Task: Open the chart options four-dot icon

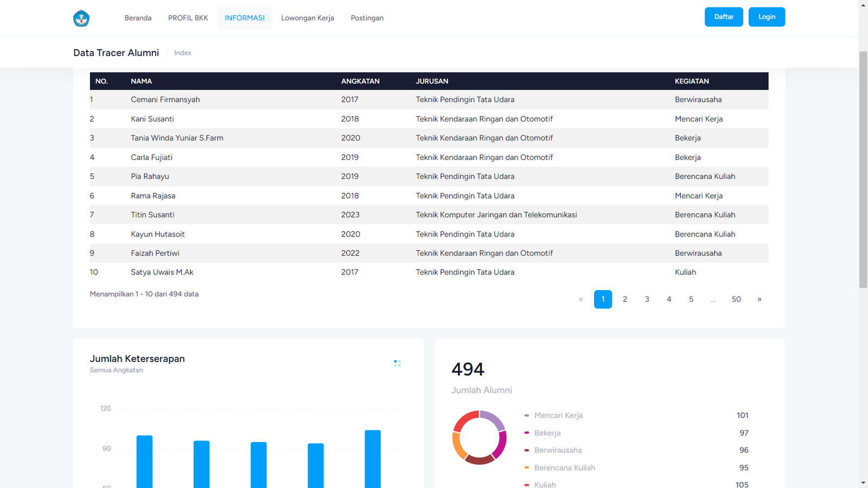Action: (x=397, y=363)
